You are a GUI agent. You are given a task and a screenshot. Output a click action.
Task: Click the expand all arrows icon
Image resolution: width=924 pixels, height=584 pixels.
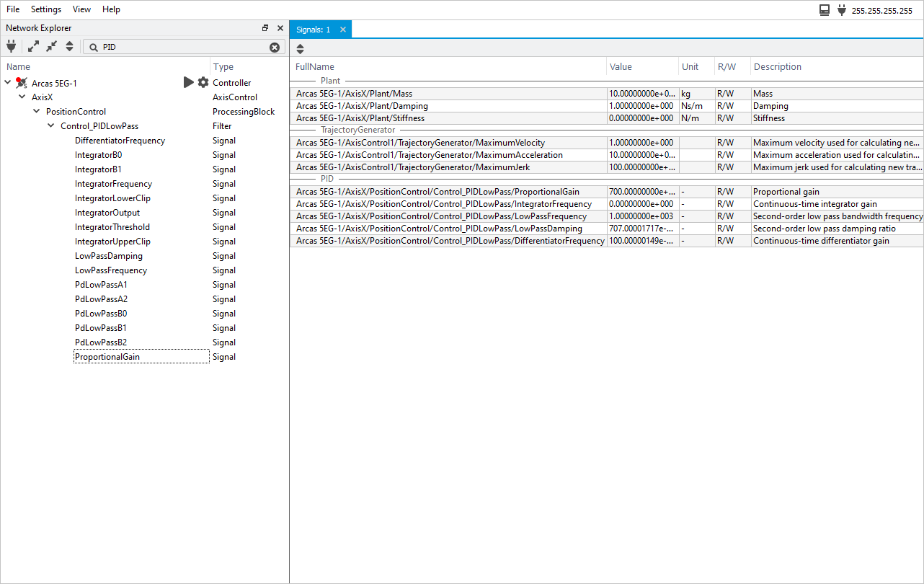tap(33, 47)
